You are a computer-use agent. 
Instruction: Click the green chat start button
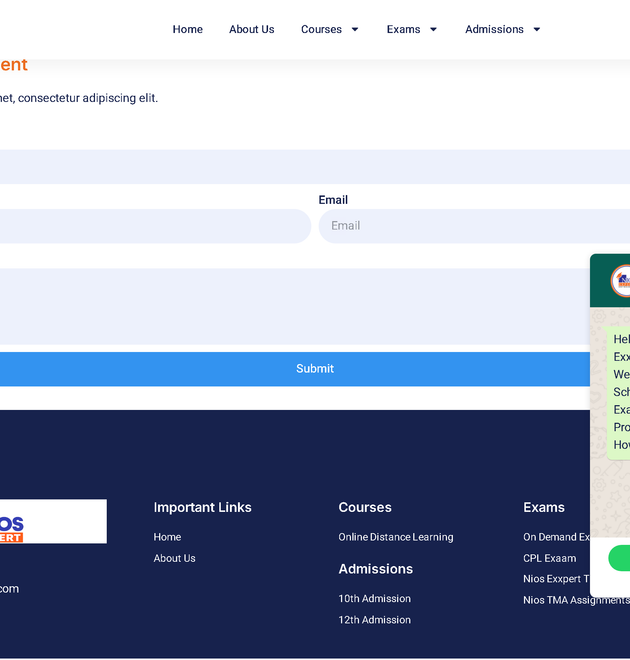[x=619, y=558]
